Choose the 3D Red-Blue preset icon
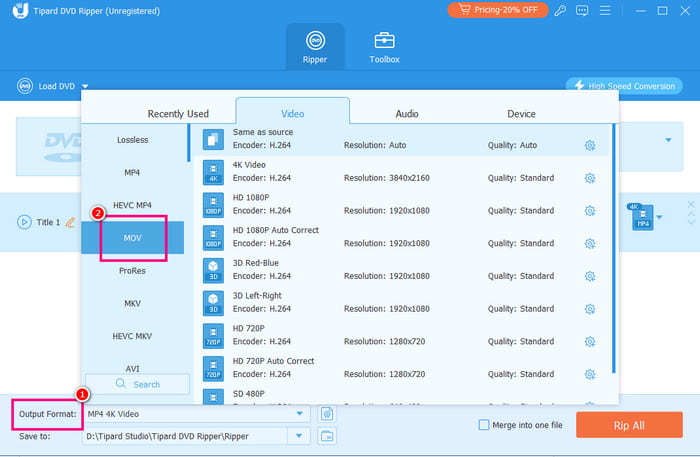 [x=213, y=270]
